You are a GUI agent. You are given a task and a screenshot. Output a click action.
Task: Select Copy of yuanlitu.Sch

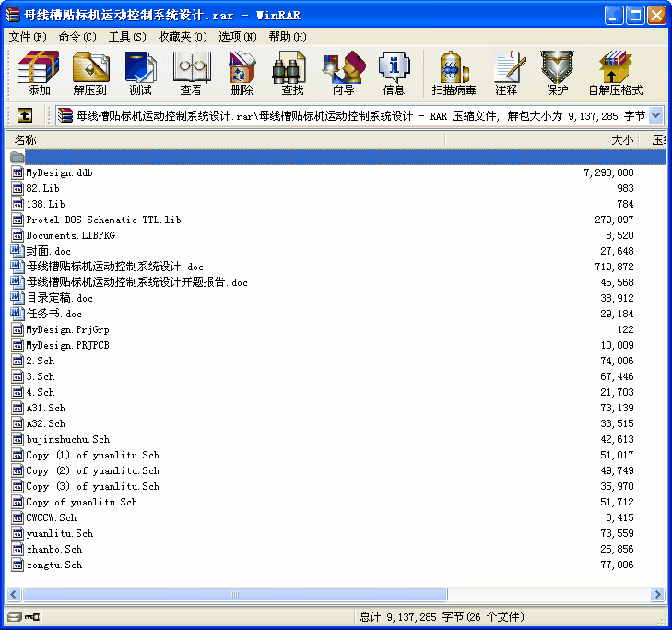coord(82,502)
